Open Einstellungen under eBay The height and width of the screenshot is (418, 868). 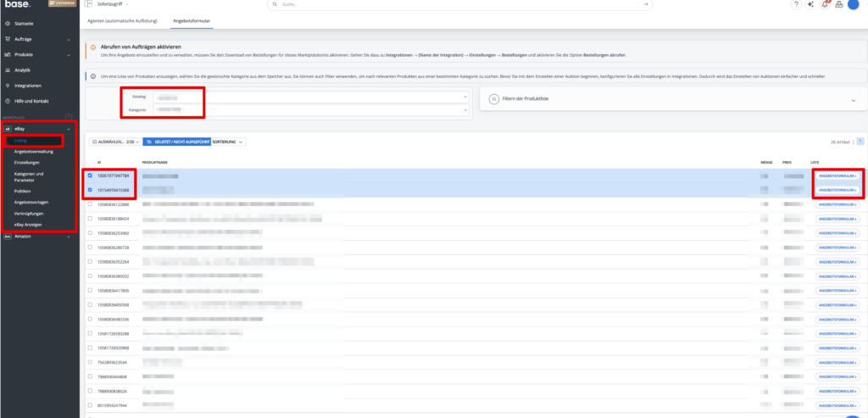pos(26,163)
